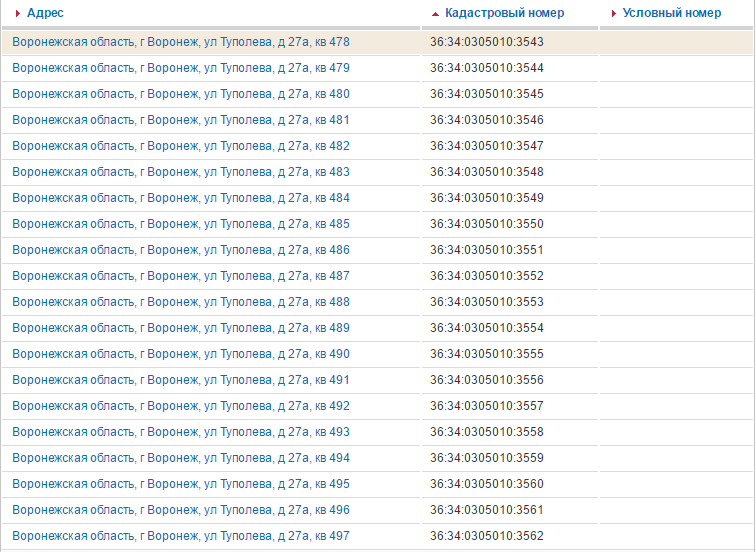Open address link for кв 478
The image size is (756, 552).
point(181,42)
